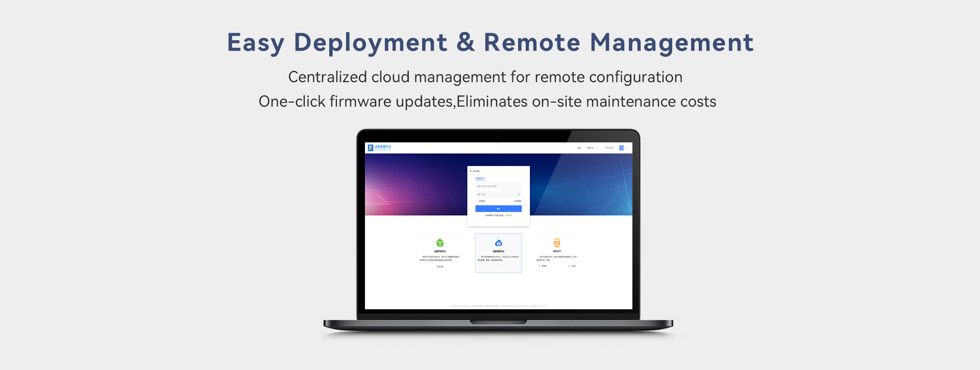
Task: Click the first header navigation item
Action: [579, 148]
